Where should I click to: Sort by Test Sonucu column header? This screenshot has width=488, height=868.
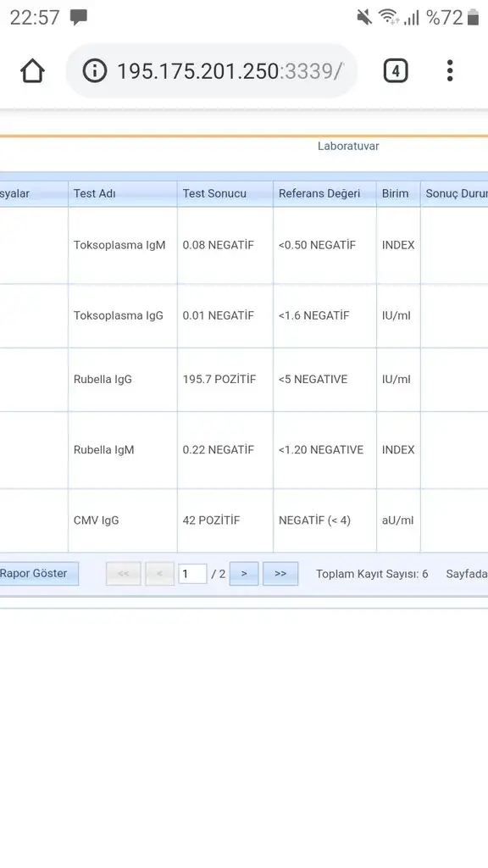point(225,194)
